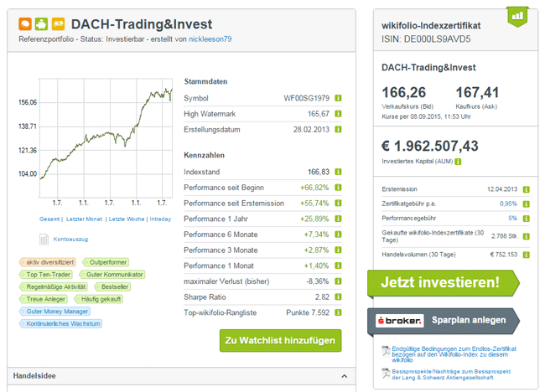
Task: Click Zu Watchlist hinzufügen button
Action: click(281, 341)
